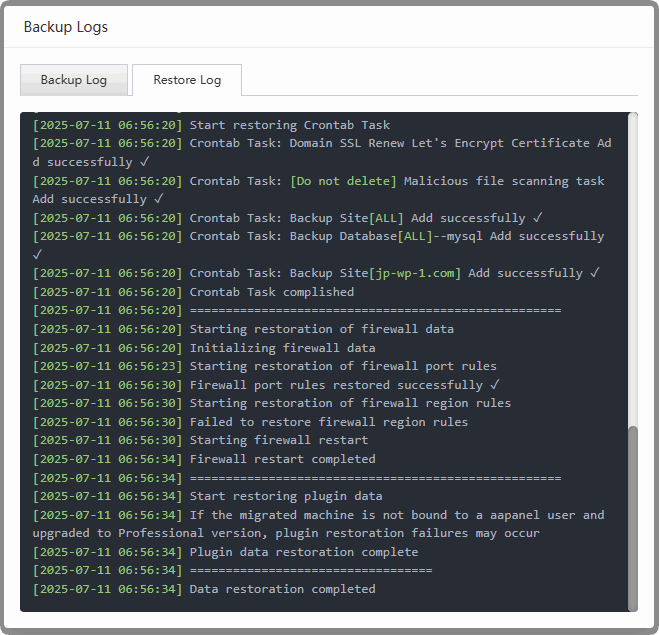Click the 'Initializing firewall data' log line
659x635 pixels.
click(282, 348)
